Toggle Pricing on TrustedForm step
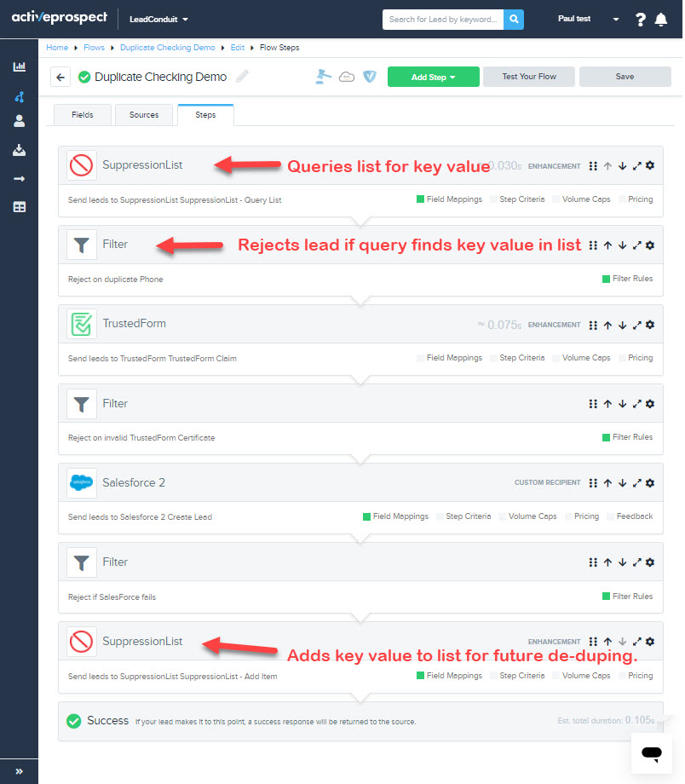Viewport: 685px width, 784px height. point(636,358)
